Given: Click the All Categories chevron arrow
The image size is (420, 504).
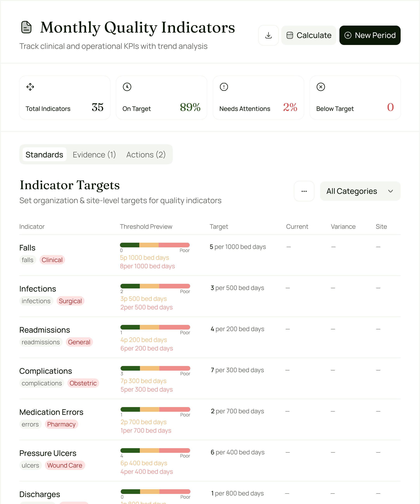Looking at the screenshot, I should pyautogui.click(x=391, y=191).
